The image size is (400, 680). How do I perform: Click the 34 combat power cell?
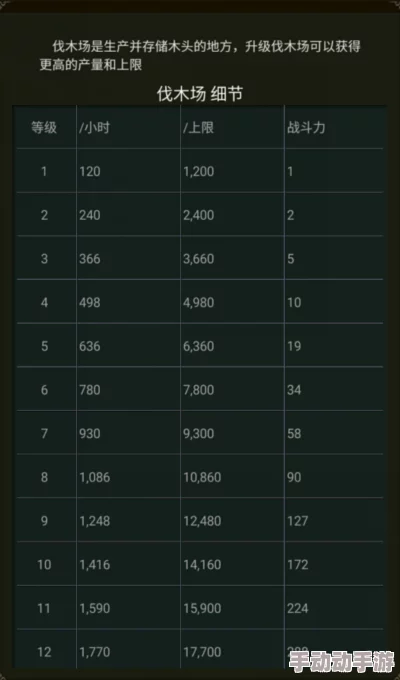coord(294,390)
